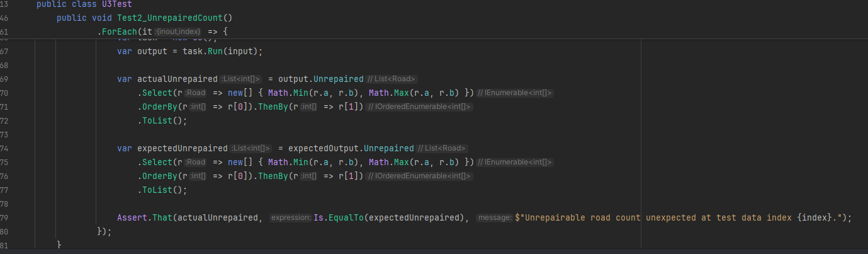Viewport: 868px width, 254px height.
Task: Click line number 13 in the gutter
Action: [4, 4]
